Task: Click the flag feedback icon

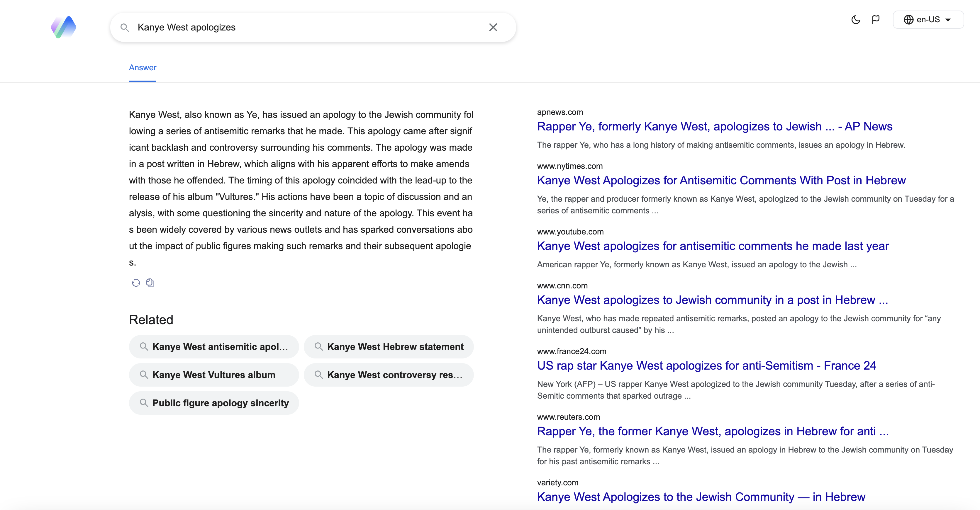Action: [875, 20]
